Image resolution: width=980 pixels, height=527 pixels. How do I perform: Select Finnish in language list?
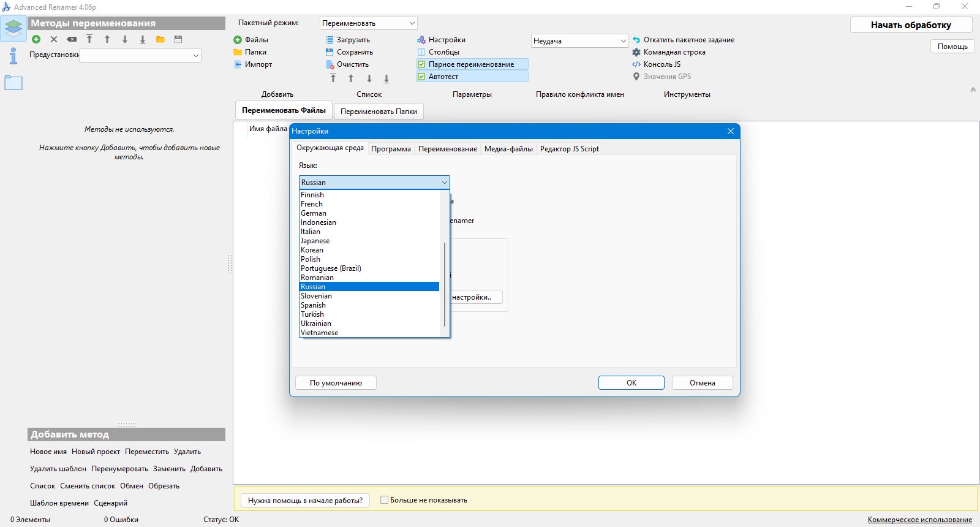coord(369,195)
